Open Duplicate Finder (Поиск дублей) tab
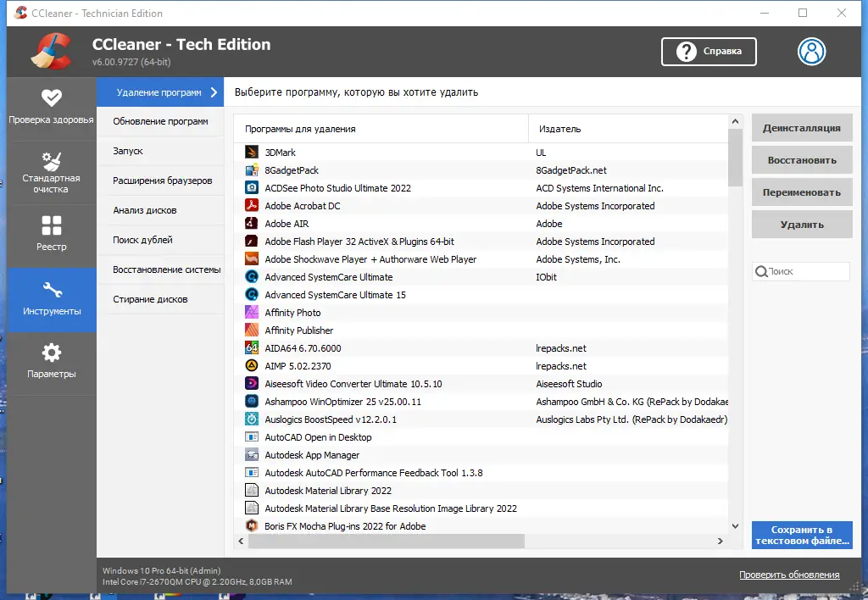The height and width of the screenshot is (600, 868). (160, 240)
